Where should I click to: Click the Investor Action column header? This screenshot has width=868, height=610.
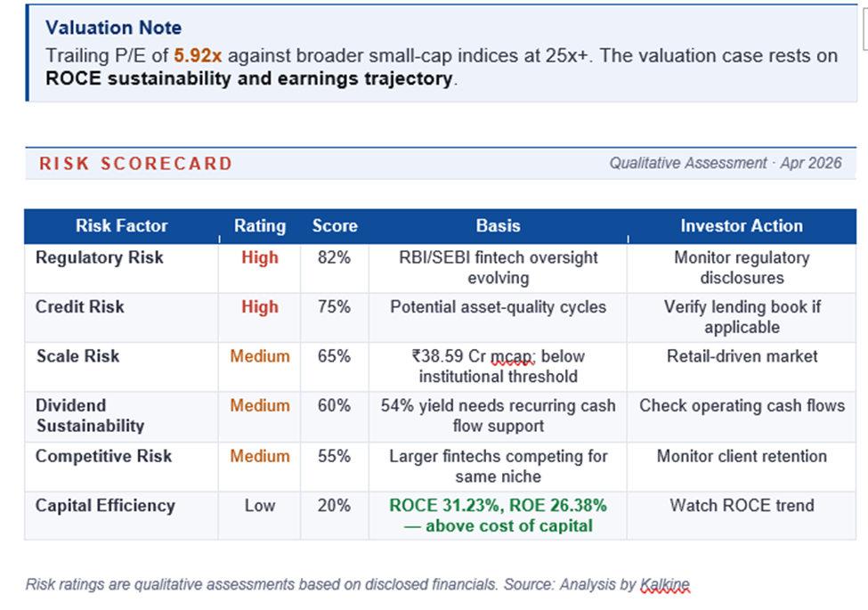click(741, 226)
